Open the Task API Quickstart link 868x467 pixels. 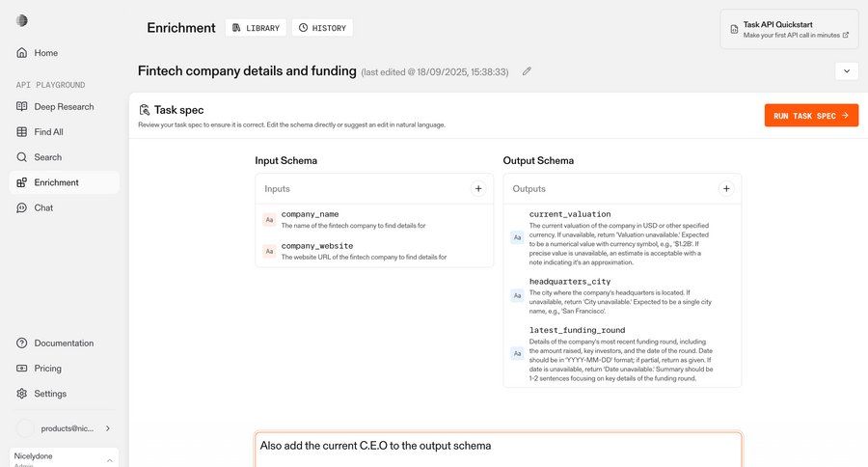tap(789, 29)
